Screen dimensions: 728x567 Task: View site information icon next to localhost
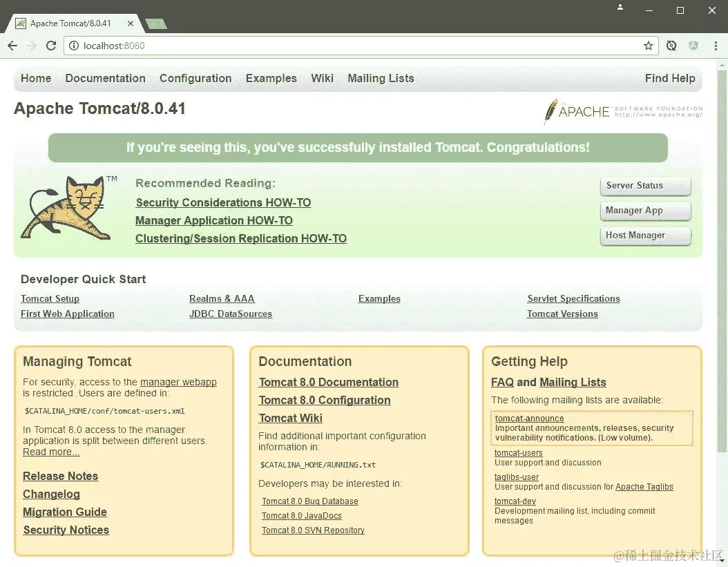click(x=73, y=46)
